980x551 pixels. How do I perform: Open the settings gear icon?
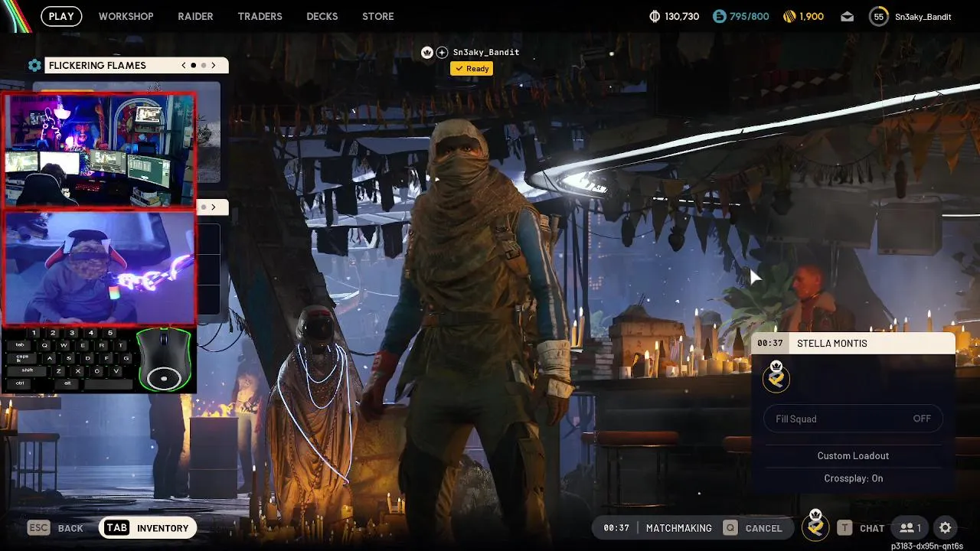pos(946,527)
